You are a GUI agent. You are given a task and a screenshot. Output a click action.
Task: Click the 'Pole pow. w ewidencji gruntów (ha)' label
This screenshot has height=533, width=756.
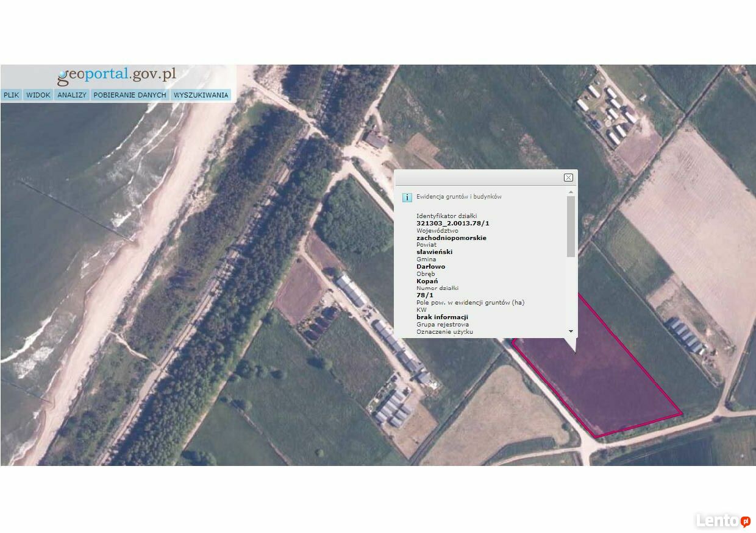470,303
